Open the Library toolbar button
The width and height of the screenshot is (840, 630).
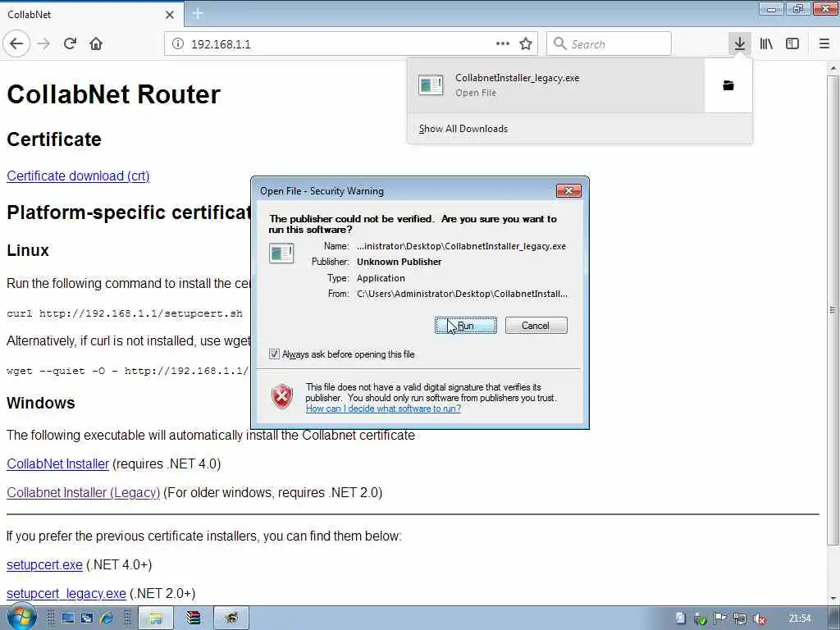[766, 44]
